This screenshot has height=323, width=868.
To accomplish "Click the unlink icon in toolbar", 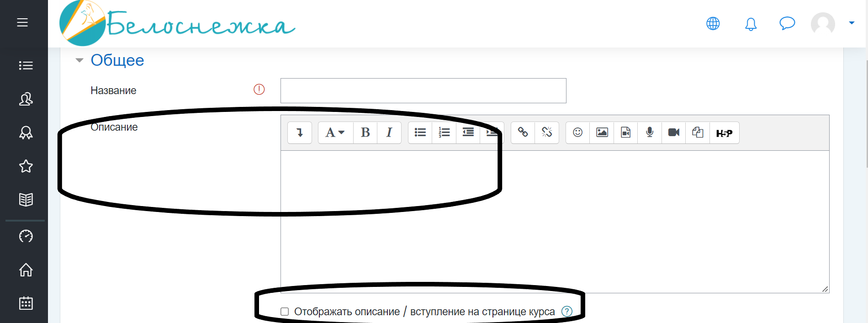I will coord(547,132).
